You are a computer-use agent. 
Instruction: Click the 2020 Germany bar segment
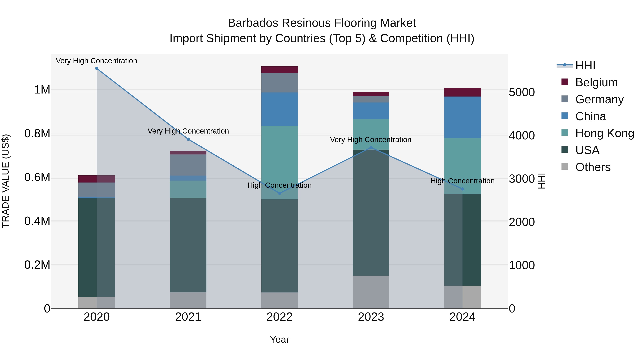click(x=97, y=190)
